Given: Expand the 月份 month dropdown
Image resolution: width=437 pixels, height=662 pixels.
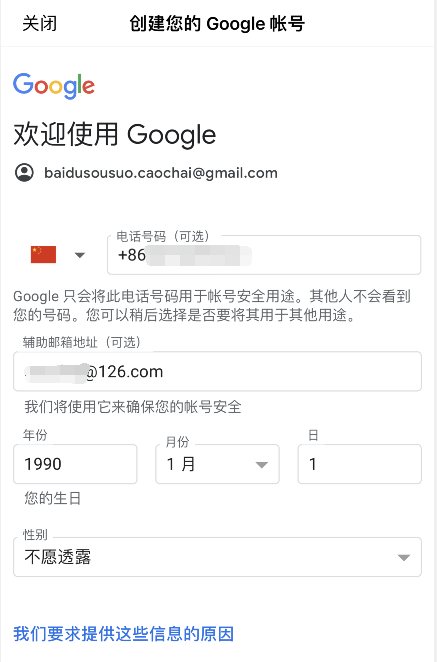Looking at the screenshot, I should click(x=217, y=464).
